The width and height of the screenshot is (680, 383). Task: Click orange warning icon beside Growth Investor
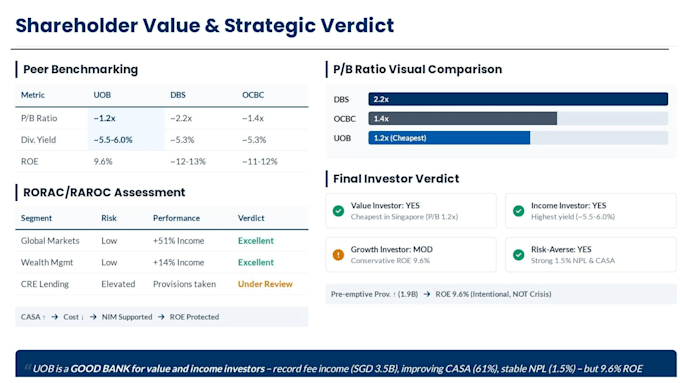(x=338, y=255)
